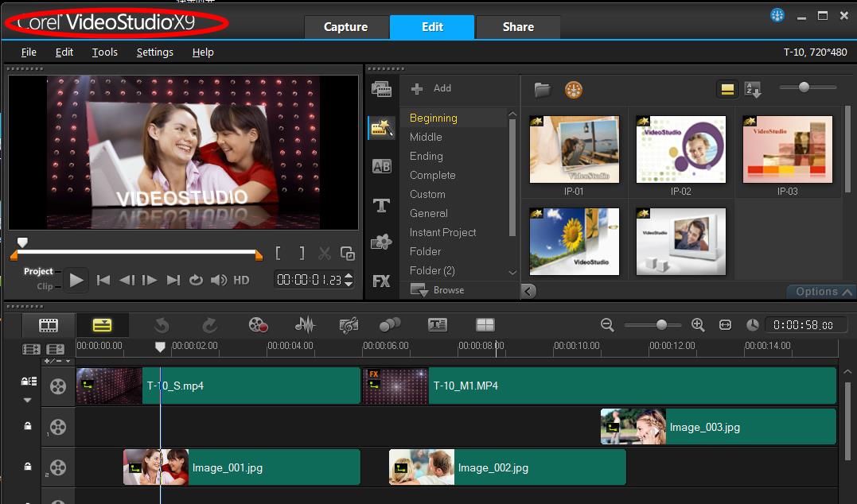Open the Multi-Camera Editor grid icon
857x504 pixels.
click(x=485, y=325)
